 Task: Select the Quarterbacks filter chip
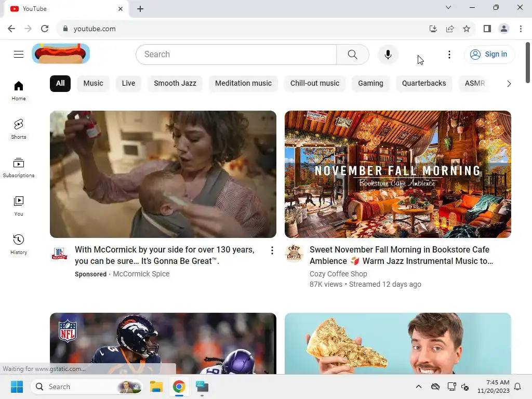(424, 84)
